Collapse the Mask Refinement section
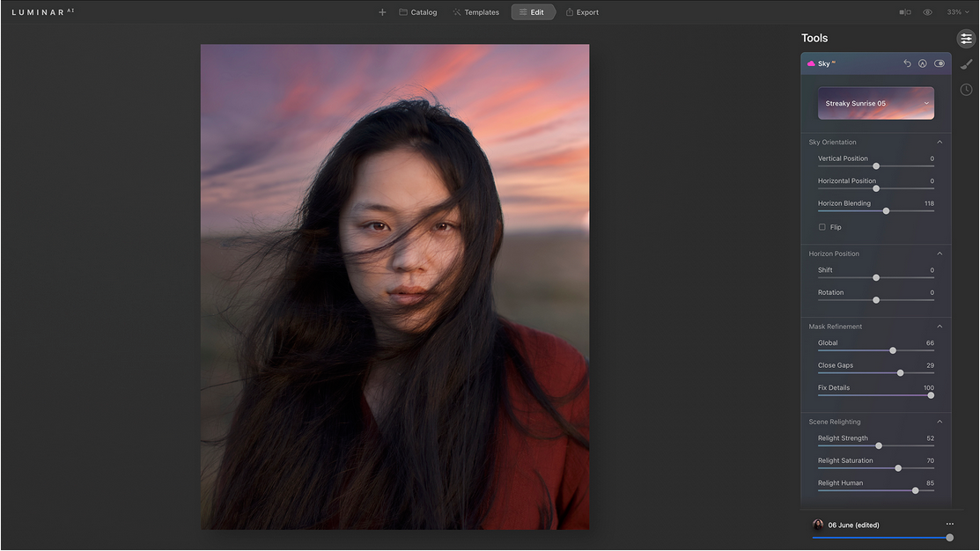The width and height of the screenshot is (980, 551). (939, 327)
